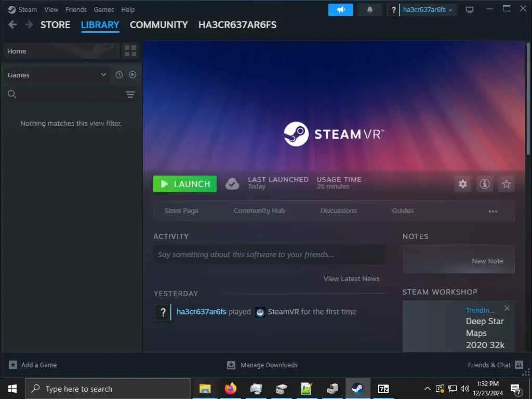This screenshot has height=399, width=532.
Task: Open the notifications bell
Action: click(370, 10)
